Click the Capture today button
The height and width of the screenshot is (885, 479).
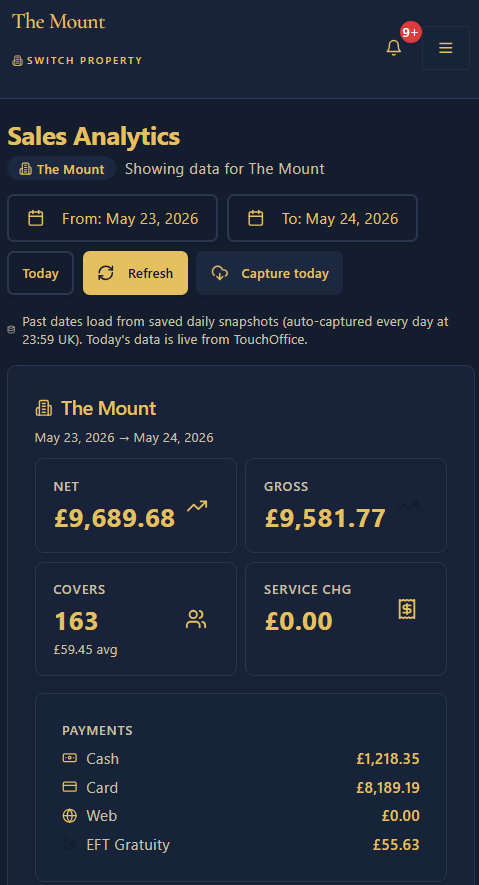(x=269, y=273)
